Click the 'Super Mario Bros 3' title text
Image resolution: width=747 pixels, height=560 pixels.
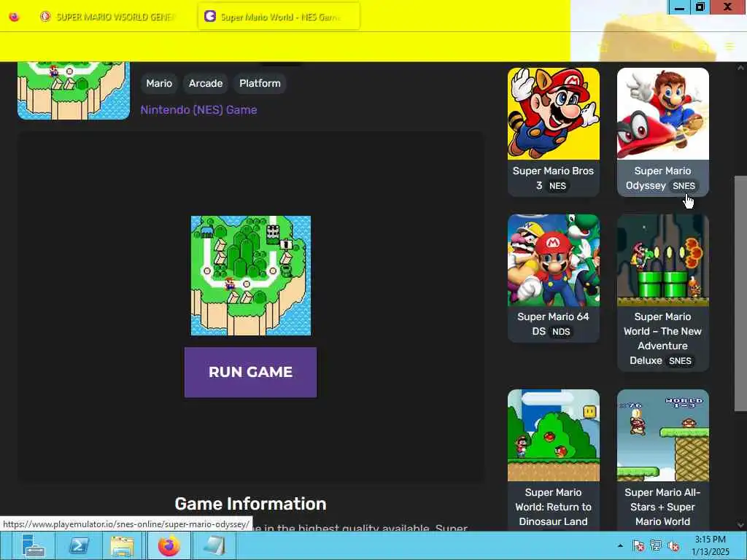pyautogui.click(x=553, y=178)
